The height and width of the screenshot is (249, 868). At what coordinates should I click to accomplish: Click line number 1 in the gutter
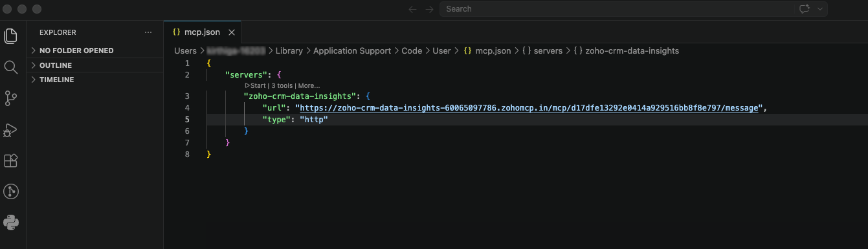pos(187,63)
